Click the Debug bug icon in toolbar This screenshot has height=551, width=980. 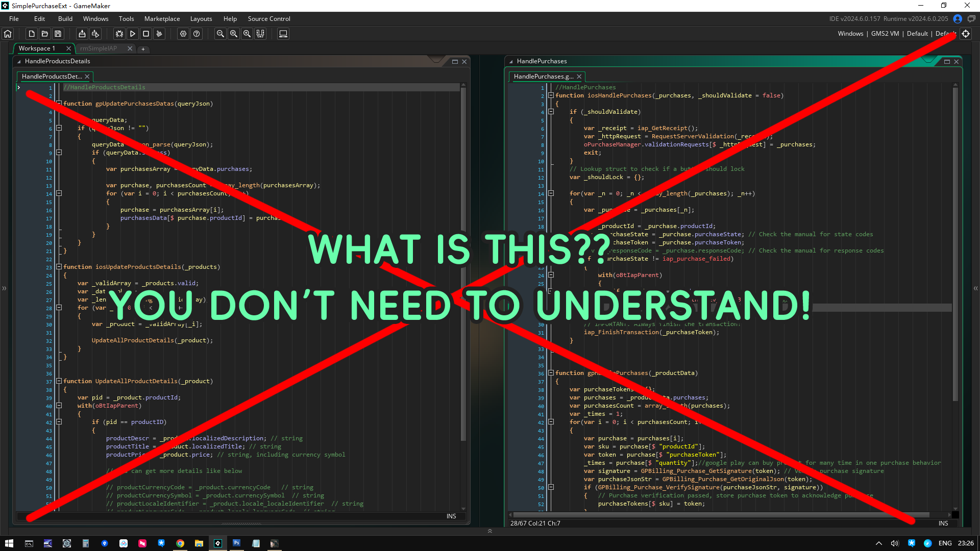[119, 34]
